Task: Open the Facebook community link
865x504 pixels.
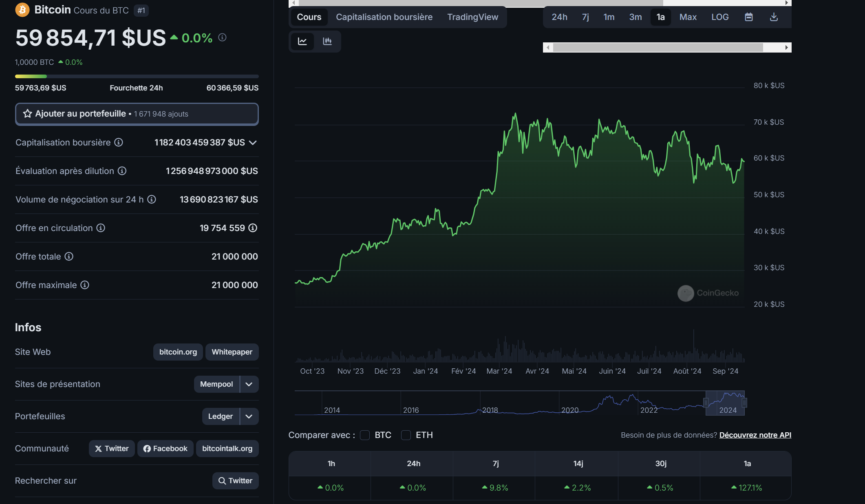Action: [x=165, y=449]
